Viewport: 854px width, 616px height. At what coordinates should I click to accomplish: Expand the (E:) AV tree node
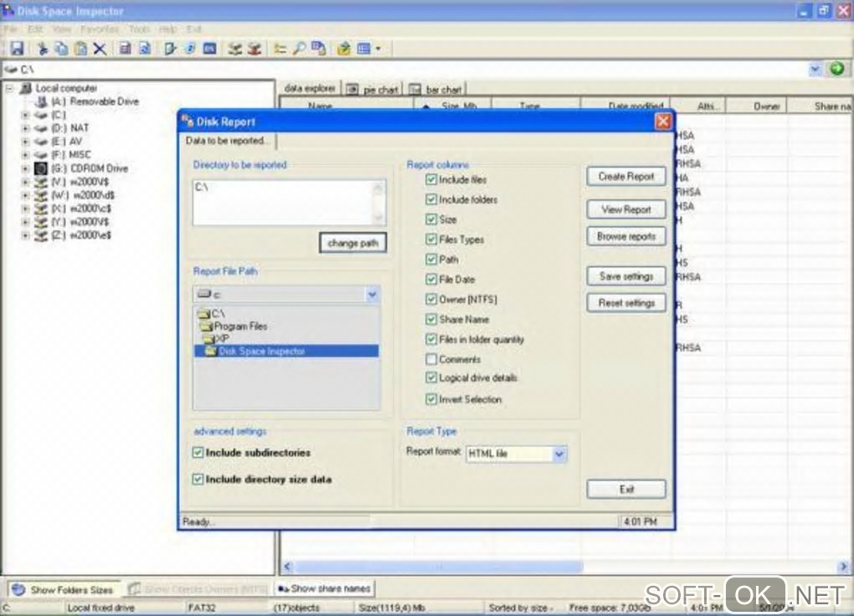pos(25,141)
